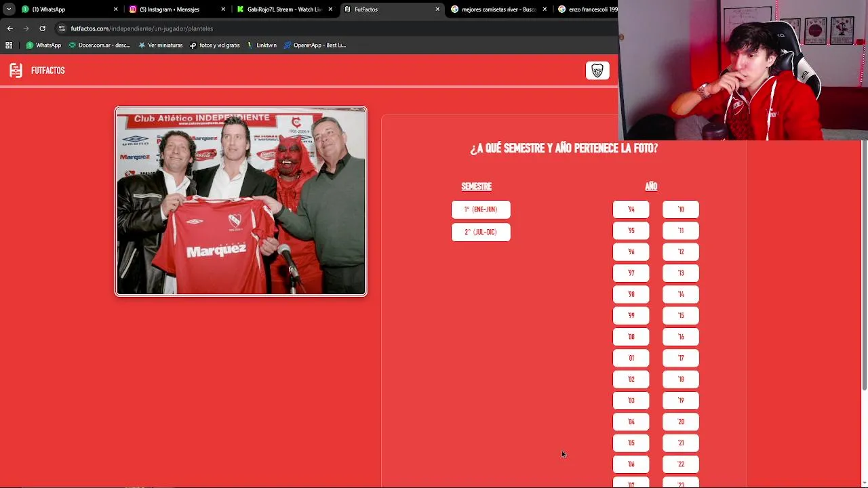Close the mejores camisetas river tab

pyautogui.click(x=545, y=9)
